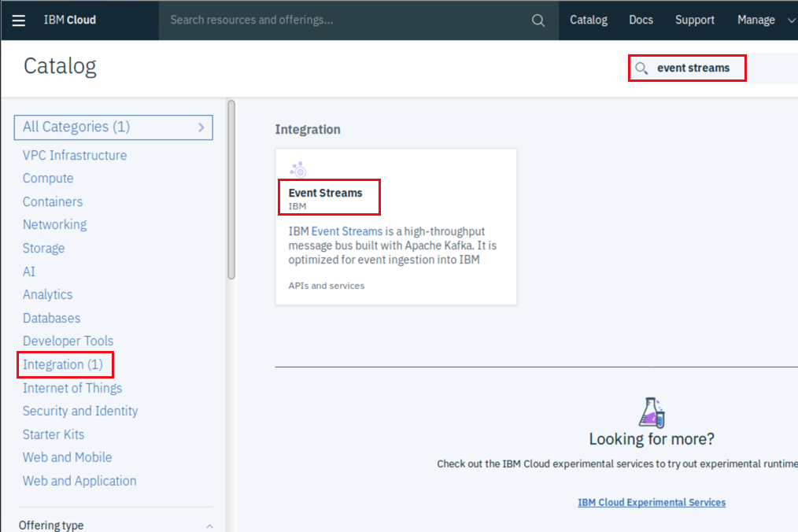Select the Internet of Things category
This screenshot has height=532, width=798.
pos(72,388)
